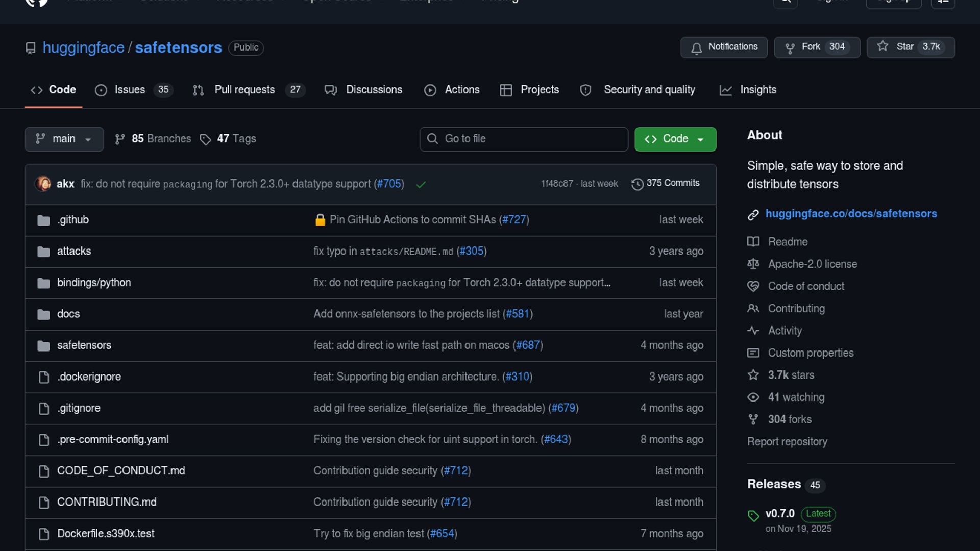Focus the Go to file field
This screenshot has height=551, width=980.
tap(524, 139)
